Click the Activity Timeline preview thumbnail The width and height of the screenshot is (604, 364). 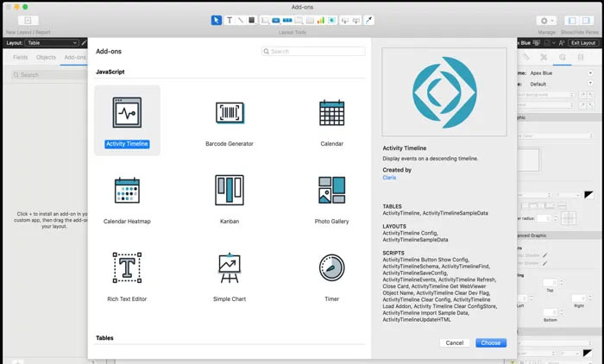[444, 92]
